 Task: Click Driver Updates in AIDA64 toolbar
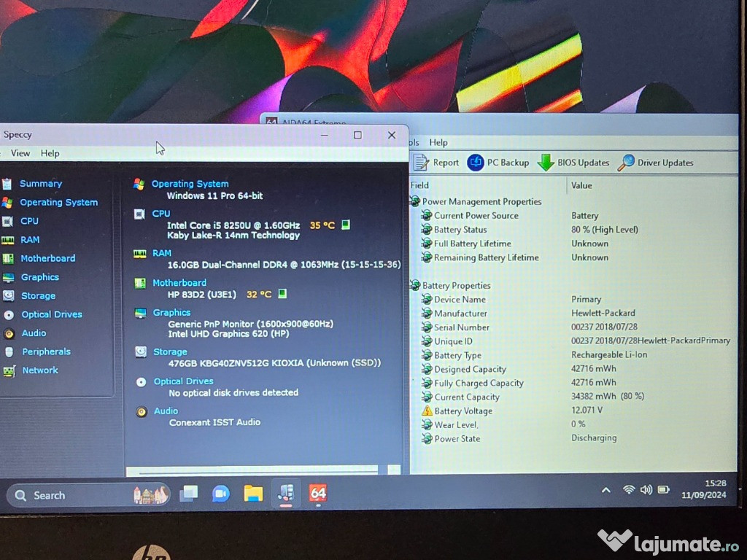pyautogui.click(x=656, y=163)
